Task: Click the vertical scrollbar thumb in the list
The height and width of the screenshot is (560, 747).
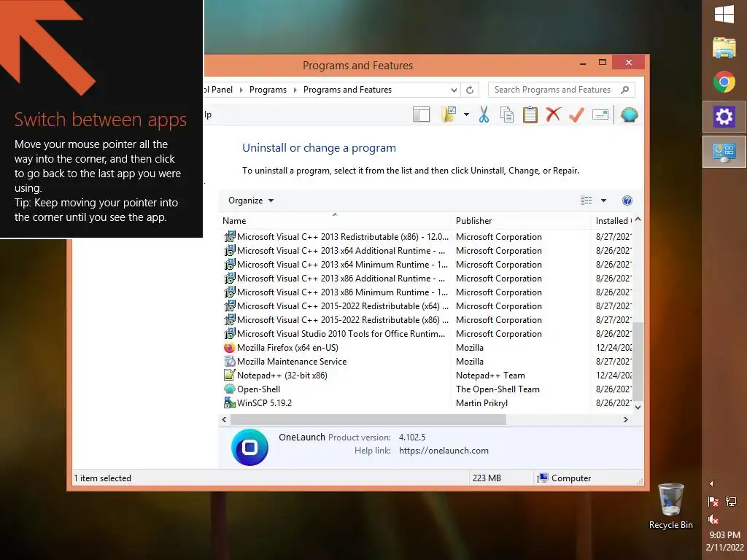Action: click(638, 362)
